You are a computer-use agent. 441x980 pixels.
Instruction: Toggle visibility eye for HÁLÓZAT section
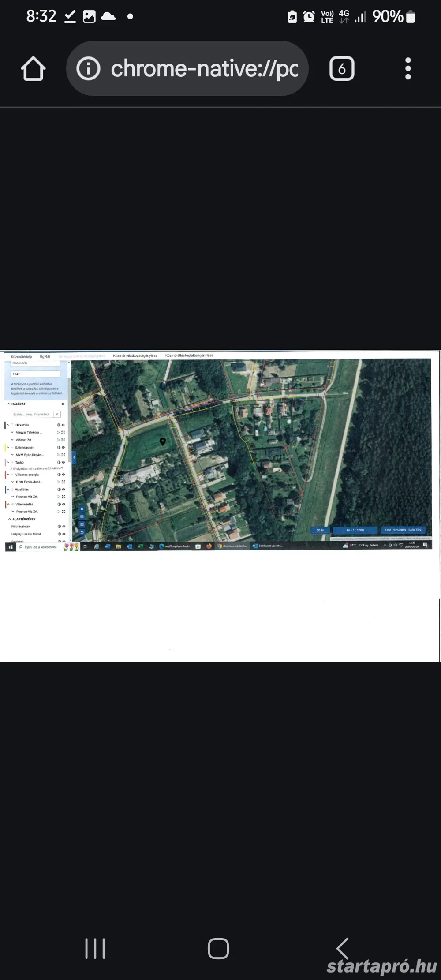coord(63,404)
